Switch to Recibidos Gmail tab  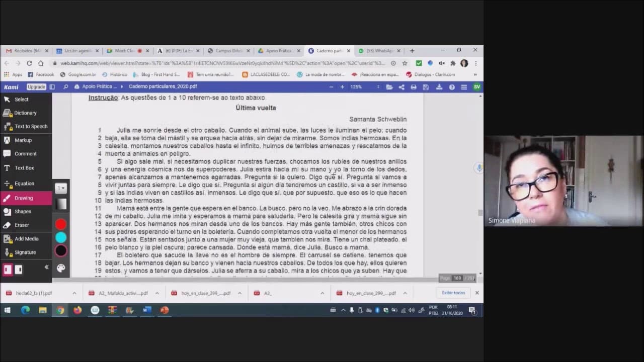coord(28,51)
